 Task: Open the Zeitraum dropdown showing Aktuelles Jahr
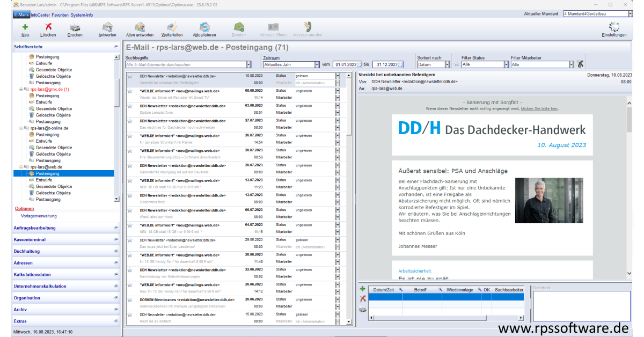coord(317,64)
